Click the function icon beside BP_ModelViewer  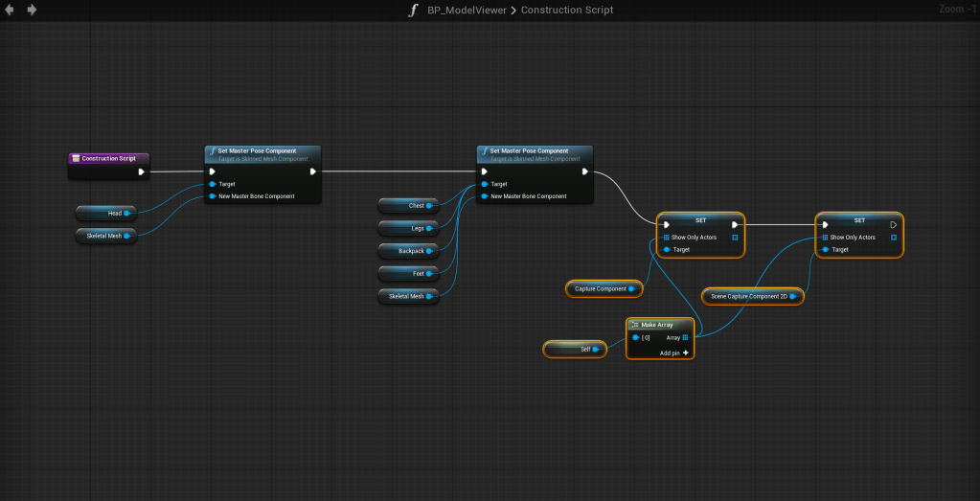pos(413,10)
